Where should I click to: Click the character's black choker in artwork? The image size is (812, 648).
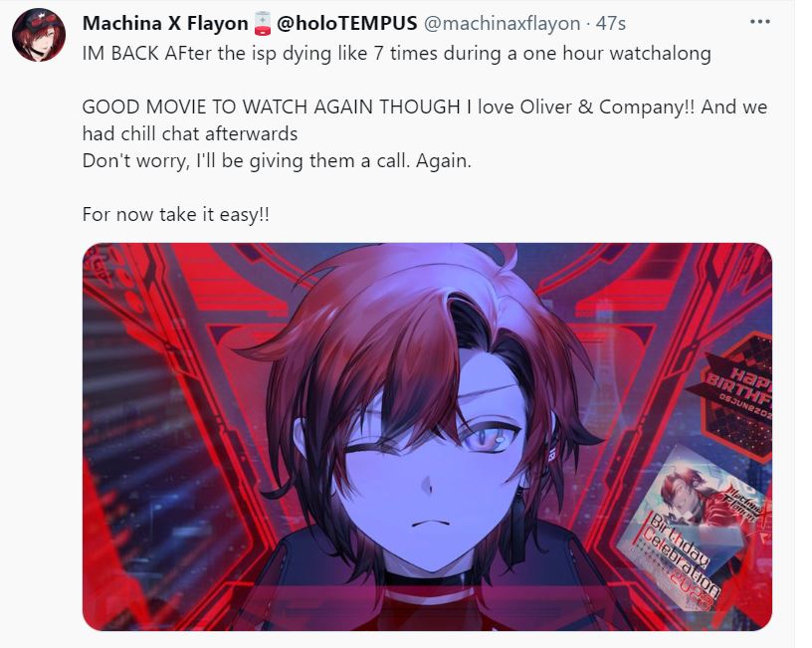[x=428, y=577]
